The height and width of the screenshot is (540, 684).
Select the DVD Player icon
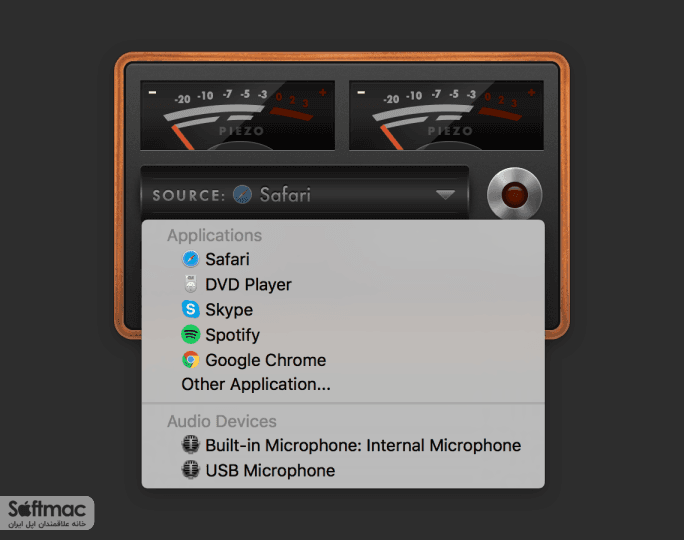(191, 284)
